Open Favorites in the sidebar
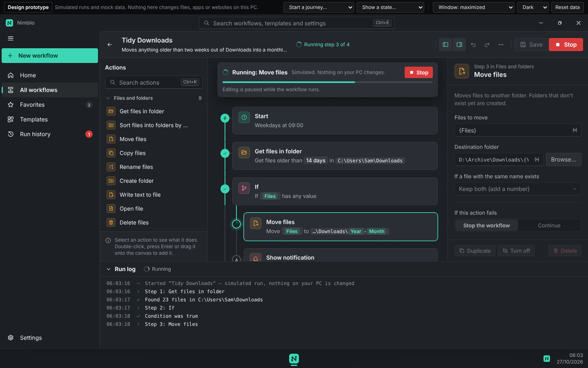Viewport: 588px width, 368px height. click(x=50, y=105)
